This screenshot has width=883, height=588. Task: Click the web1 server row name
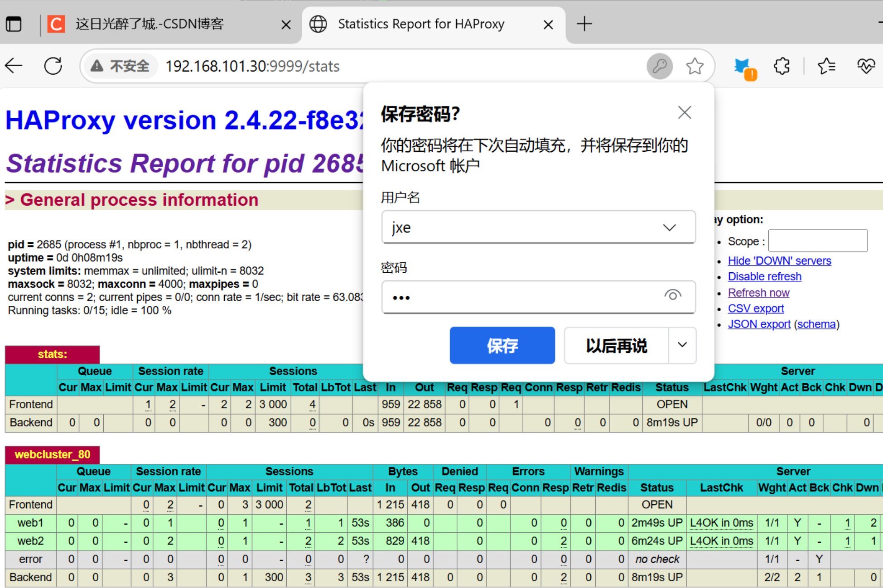(30, 523)
